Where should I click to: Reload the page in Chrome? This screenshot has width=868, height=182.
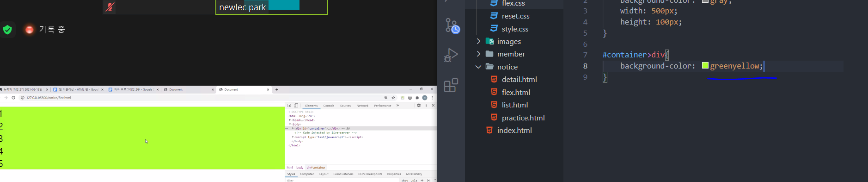point(13,98)
